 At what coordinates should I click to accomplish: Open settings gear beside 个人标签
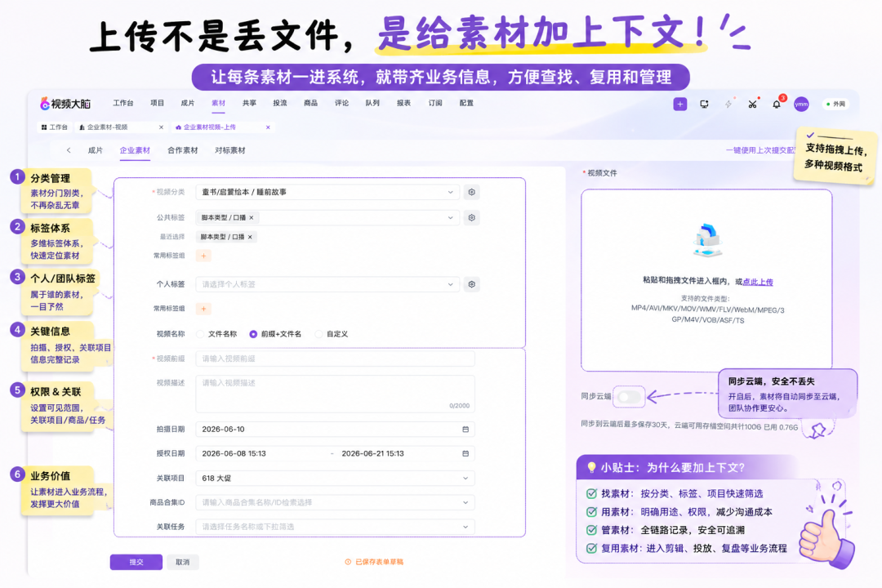pyautogui.click(x=471, y=284)
